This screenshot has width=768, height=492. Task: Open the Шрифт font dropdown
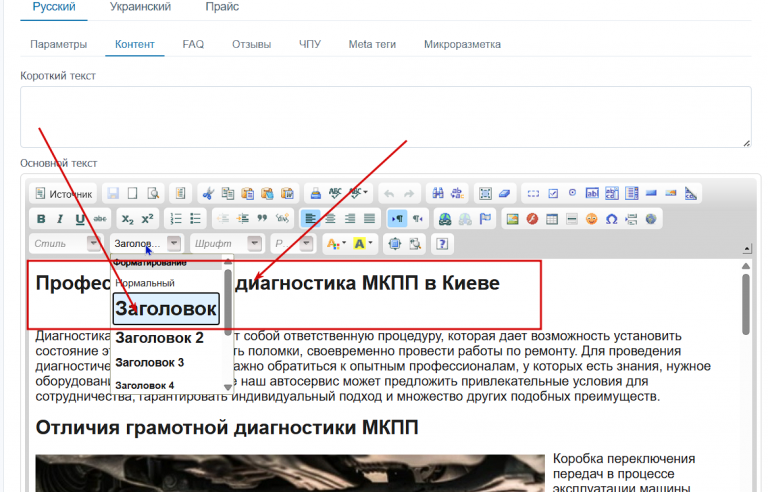(227, 244)
